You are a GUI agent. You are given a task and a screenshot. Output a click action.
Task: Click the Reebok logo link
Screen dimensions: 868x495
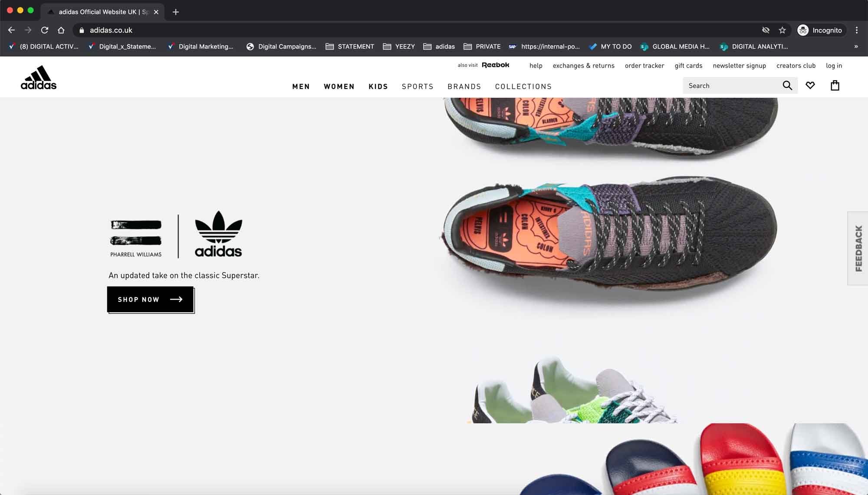click(496, 65)
